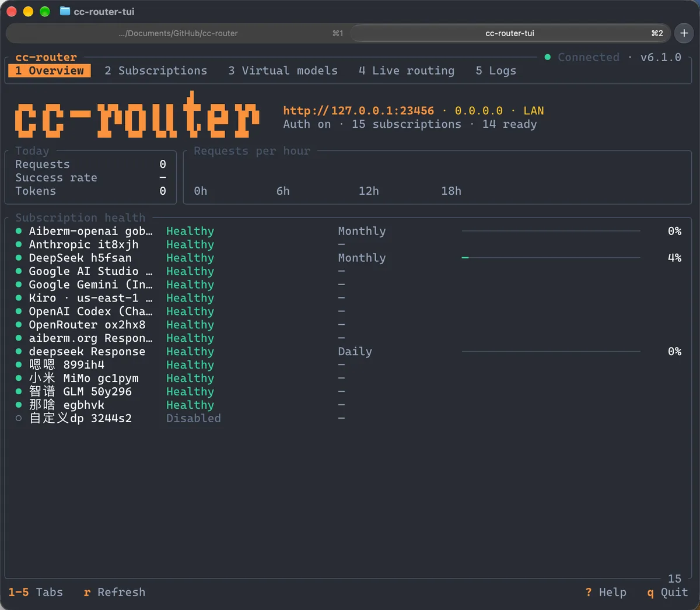Viewport: 700px width, 610px height.
Task: Click the 6h mark on Requests per hour
Action: pos(283,191)
